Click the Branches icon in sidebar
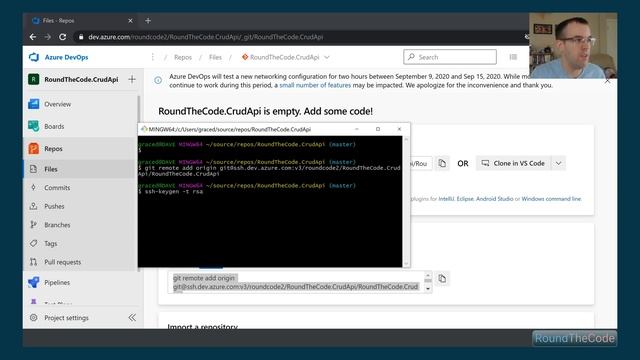 (x=33, y=224)
